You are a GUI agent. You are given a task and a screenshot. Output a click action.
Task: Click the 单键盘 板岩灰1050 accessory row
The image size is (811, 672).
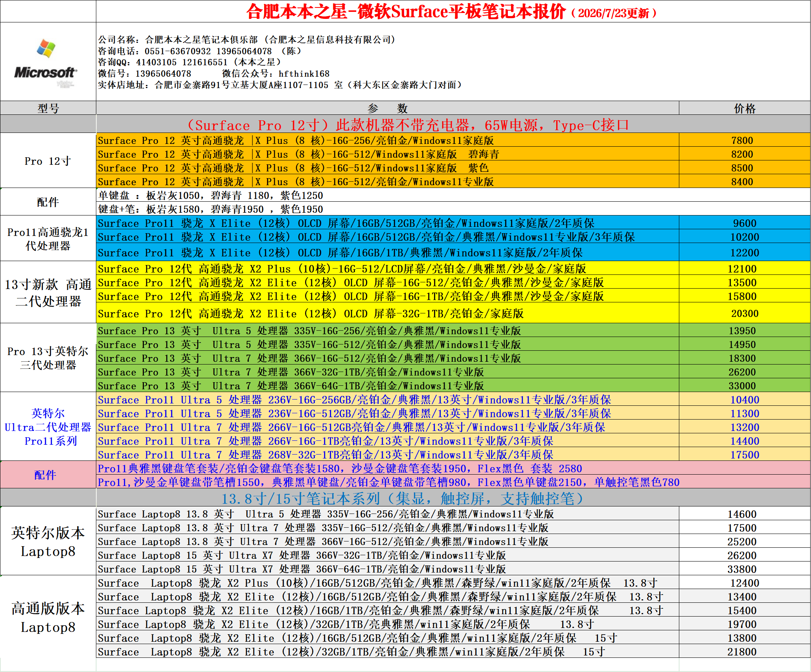453,195
